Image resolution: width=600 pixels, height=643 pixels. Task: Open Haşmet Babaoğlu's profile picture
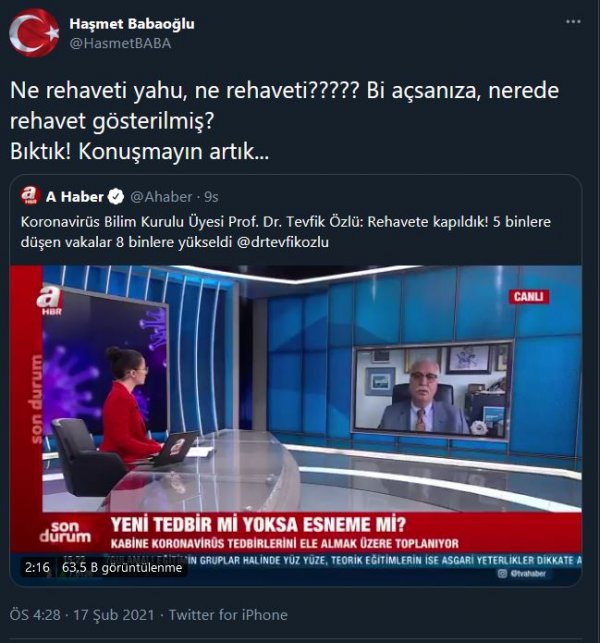coord(34,33)
